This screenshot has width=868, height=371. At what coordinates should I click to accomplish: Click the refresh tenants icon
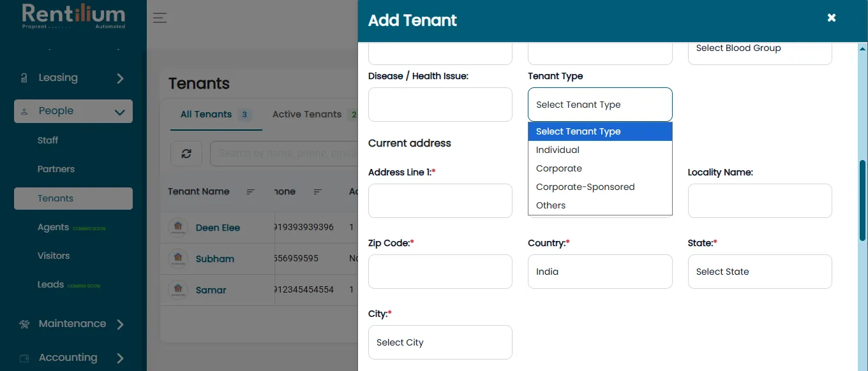(x=186, y=154)
